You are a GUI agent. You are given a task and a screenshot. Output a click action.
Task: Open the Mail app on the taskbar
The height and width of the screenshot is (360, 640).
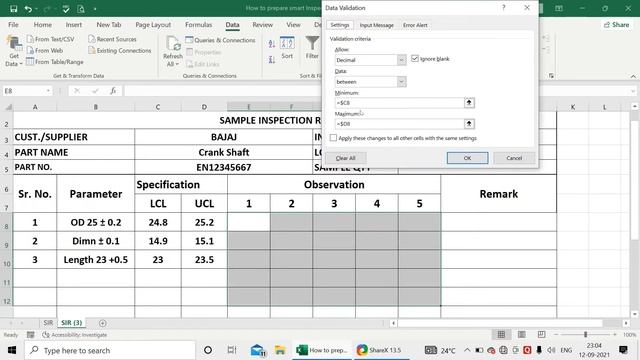(x=258, y=350)
